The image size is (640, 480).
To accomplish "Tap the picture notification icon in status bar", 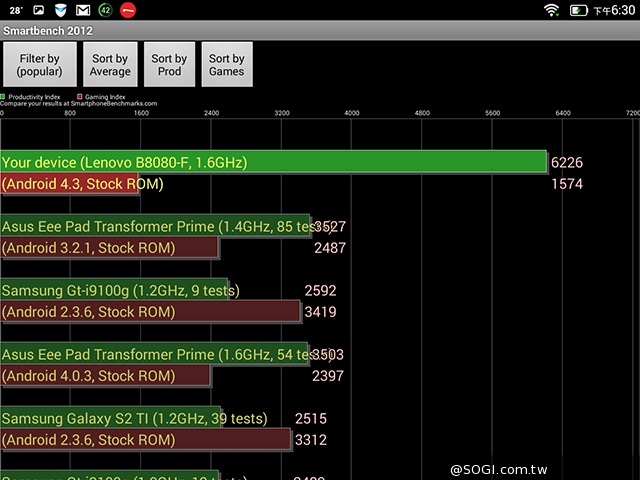I will (38, 10).
